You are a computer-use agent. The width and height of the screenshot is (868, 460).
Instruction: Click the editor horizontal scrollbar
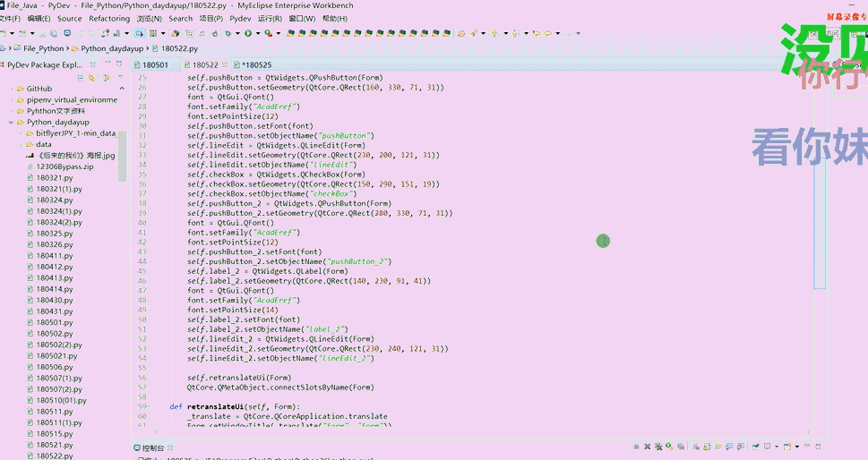[x=482, y=431]
